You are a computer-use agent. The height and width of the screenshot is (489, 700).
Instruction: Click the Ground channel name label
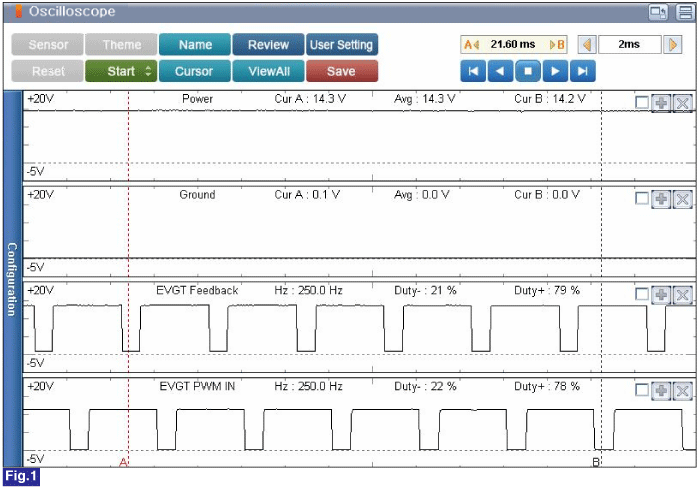(x=197, y=195)
